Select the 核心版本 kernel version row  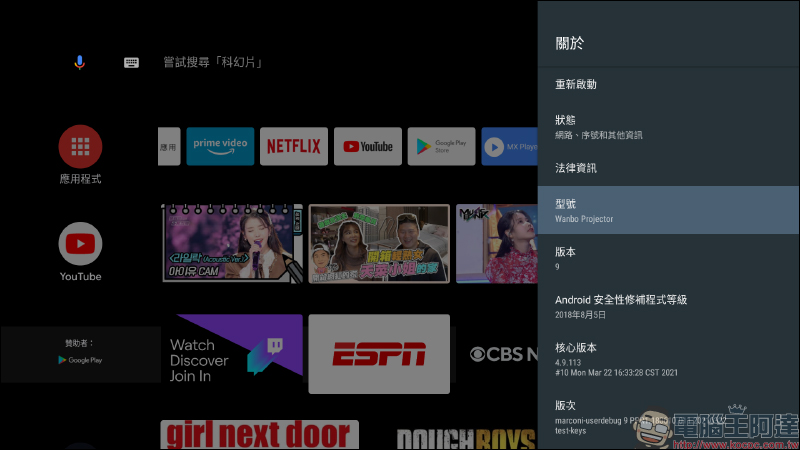pyautogui.click(x=668, y=360)
